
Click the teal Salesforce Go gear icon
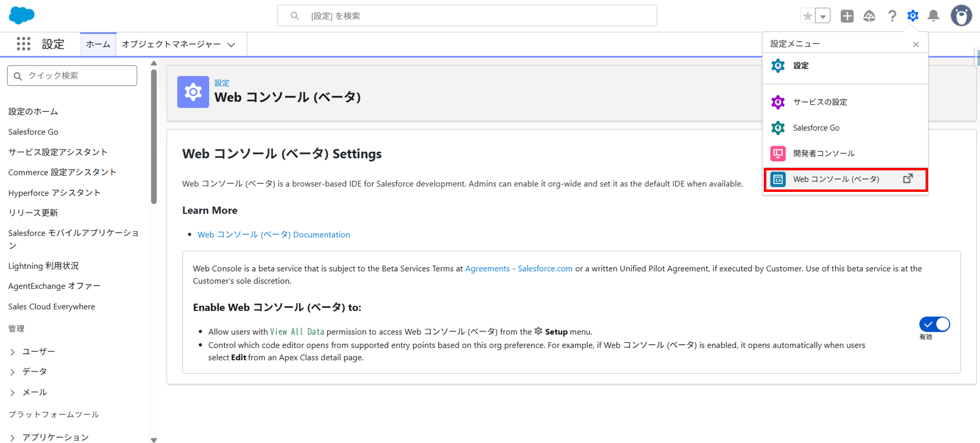(778, 128)
